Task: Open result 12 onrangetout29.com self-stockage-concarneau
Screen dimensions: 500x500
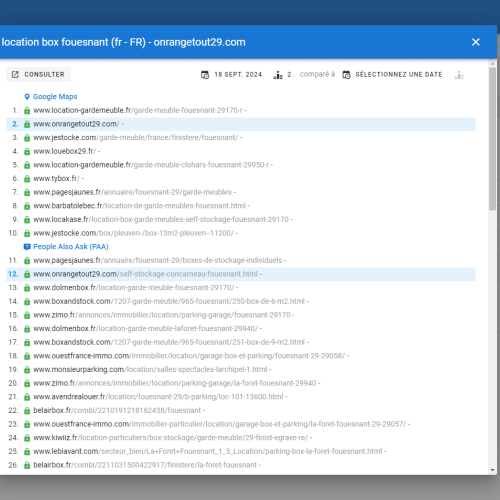Action: 146,274
